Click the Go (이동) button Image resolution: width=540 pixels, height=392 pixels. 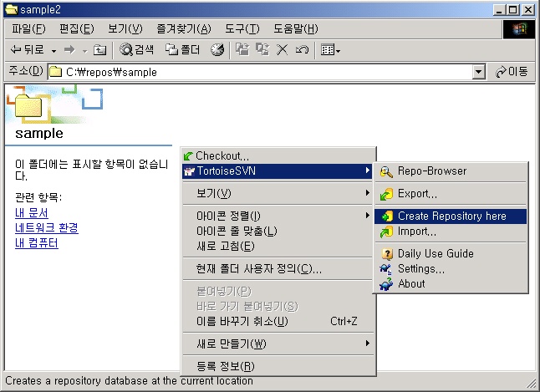pos(512,72)
